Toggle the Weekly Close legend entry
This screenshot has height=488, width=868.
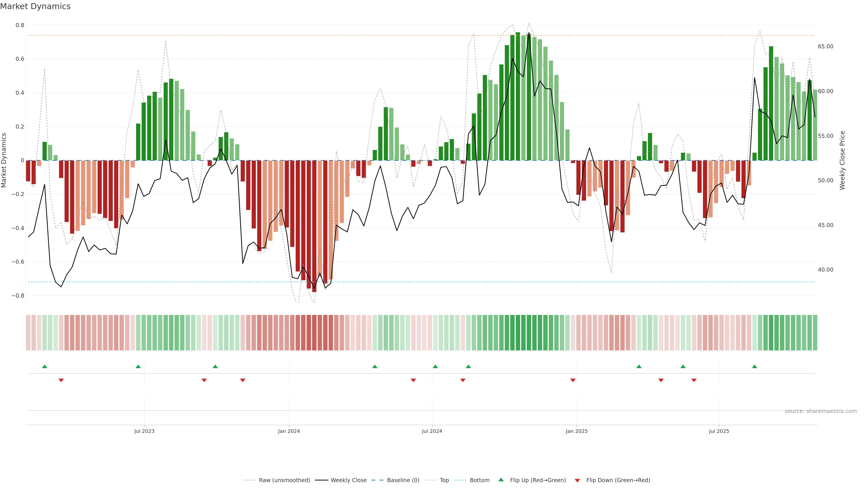[348, 480]
